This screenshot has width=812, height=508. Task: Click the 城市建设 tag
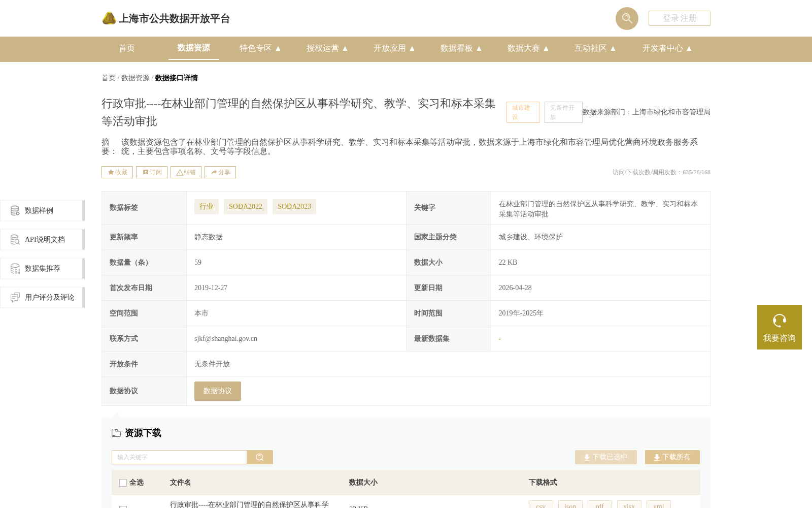[523, 112]
